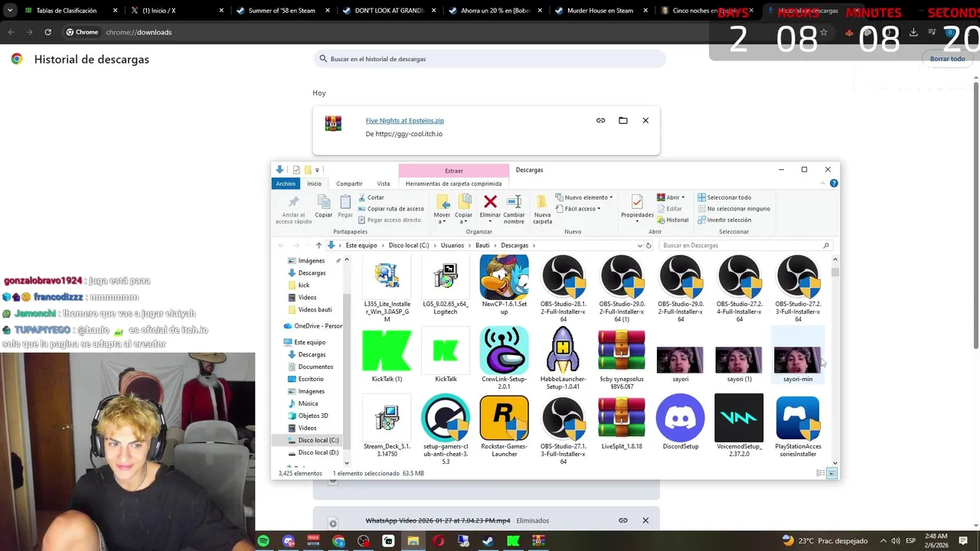The image size is (980, 551).
Task: Open Herramientas de carpeta comprimida tab
Action: pos(453,184)
